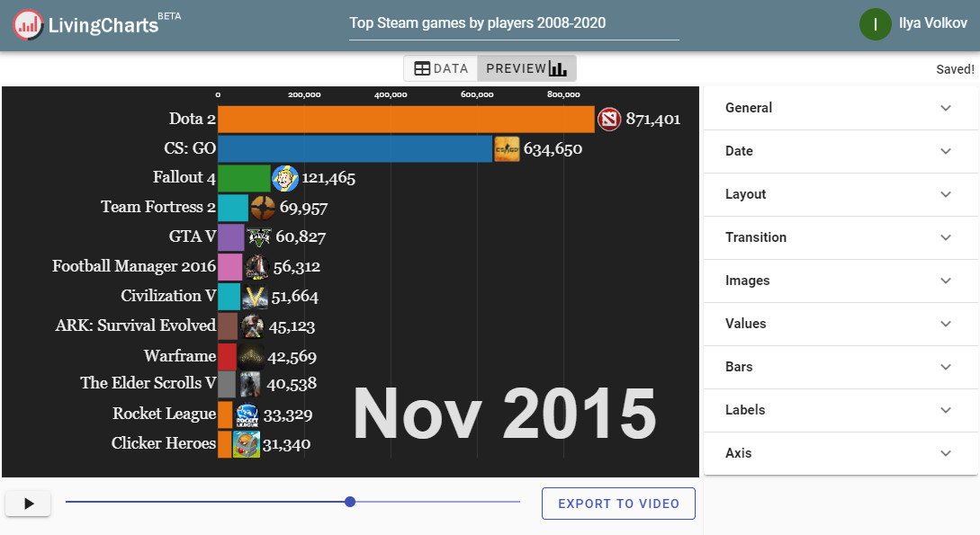This screenshot has width=980, height=535.
Task: Click the Warframe value 42,569
Action: coord(292,357)
